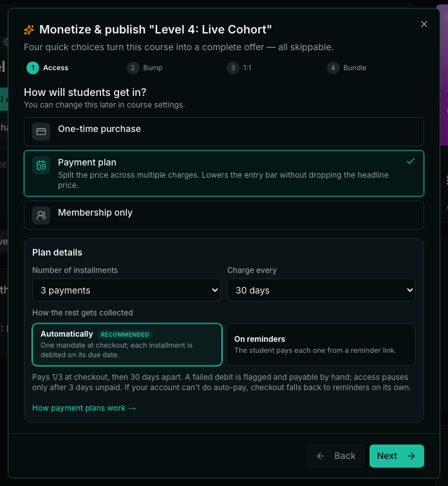Click step number 3 circle for 1:1

pos(233,68)
